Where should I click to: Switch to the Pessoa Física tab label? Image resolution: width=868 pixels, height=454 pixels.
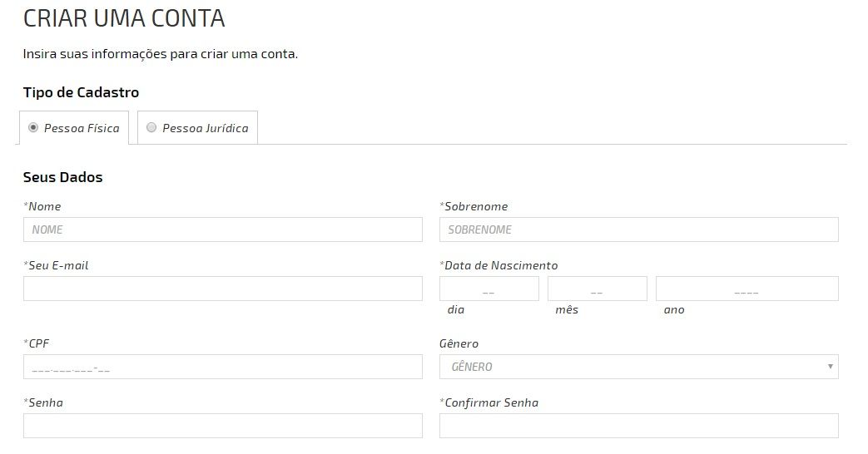coord(82,128)
